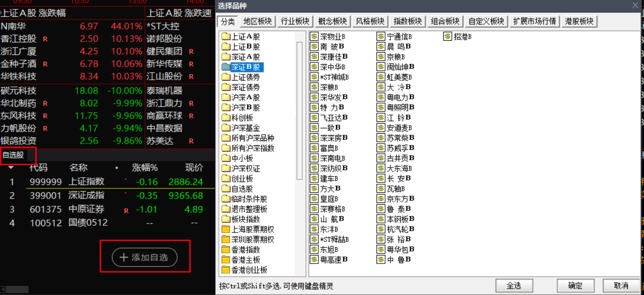
Task: Confirm selection with 确定 button
Action: [x=575, y=285]
